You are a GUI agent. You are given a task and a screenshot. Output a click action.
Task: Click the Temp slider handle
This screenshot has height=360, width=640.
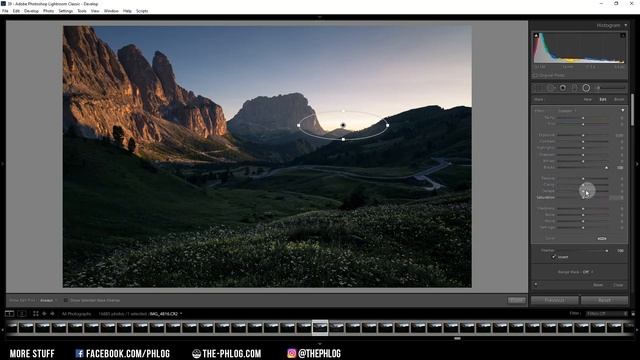pos(583,118)
